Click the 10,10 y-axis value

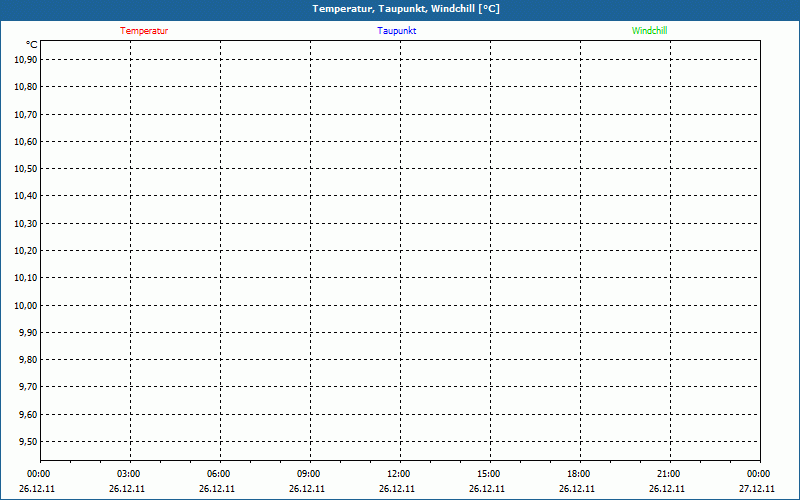[x=26, y=278]
